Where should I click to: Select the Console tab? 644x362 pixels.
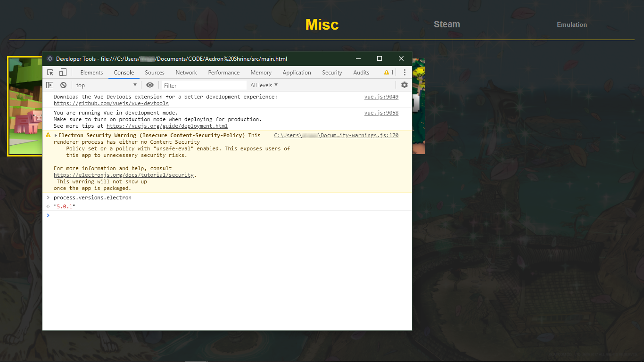click(x=124, y=72)
